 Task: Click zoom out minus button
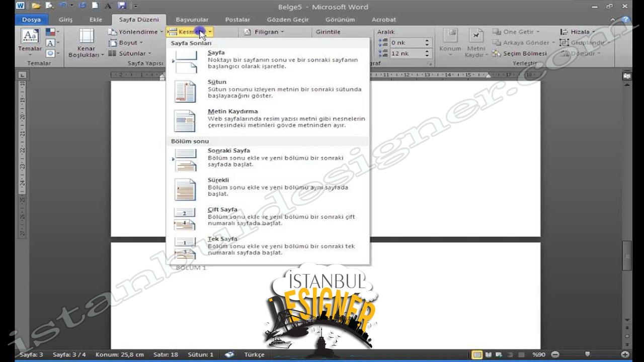[x=555, y=354]
